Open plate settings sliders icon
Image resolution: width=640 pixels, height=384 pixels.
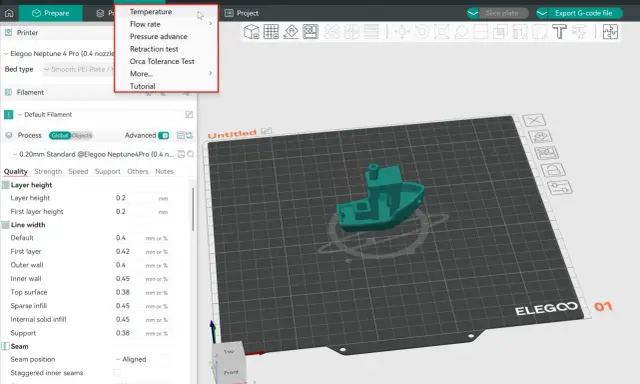point(560,187)
